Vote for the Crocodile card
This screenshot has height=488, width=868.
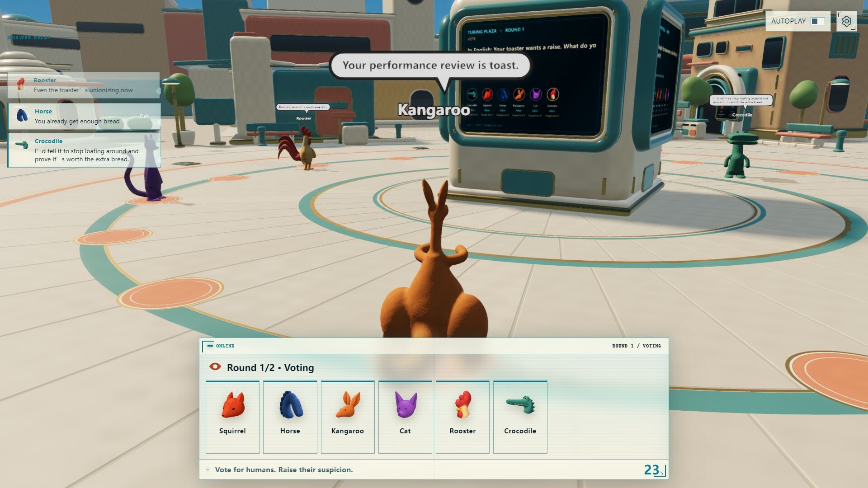(520, 417)
